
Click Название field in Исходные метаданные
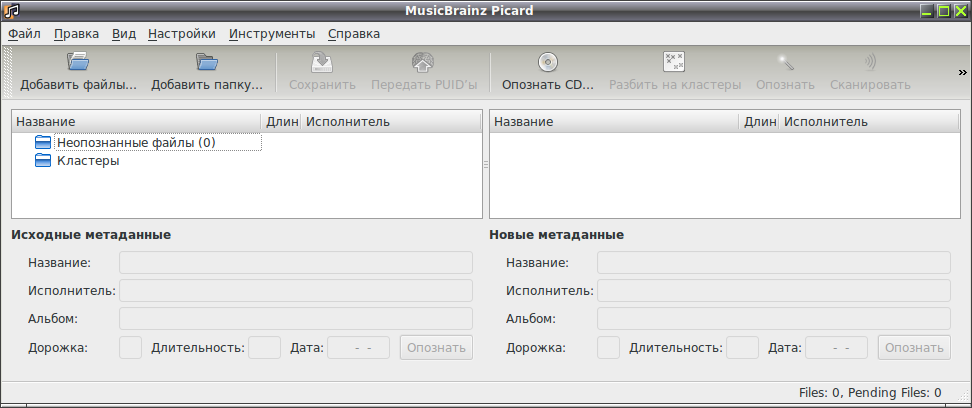(x=296, y=262)
